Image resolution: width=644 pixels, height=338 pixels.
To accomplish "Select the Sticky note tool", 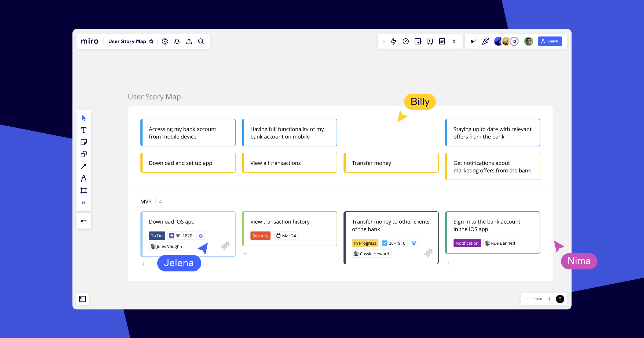I will [84, 142].
